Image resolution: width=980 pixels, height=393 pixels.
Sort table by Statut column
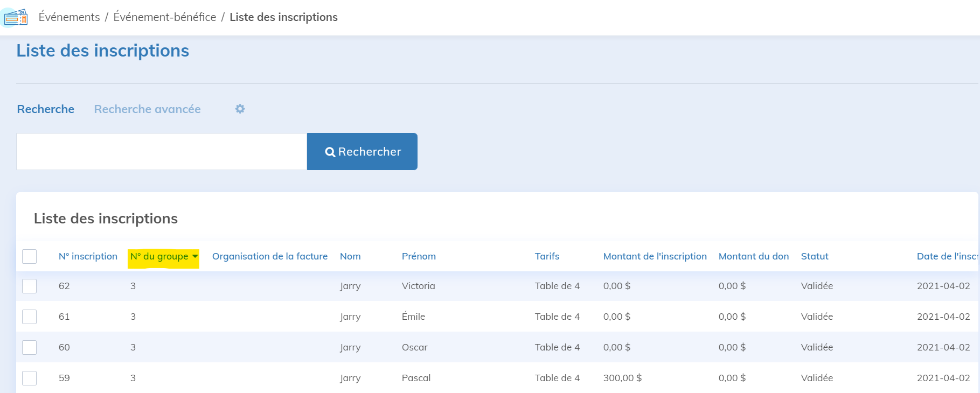(814, 257)
